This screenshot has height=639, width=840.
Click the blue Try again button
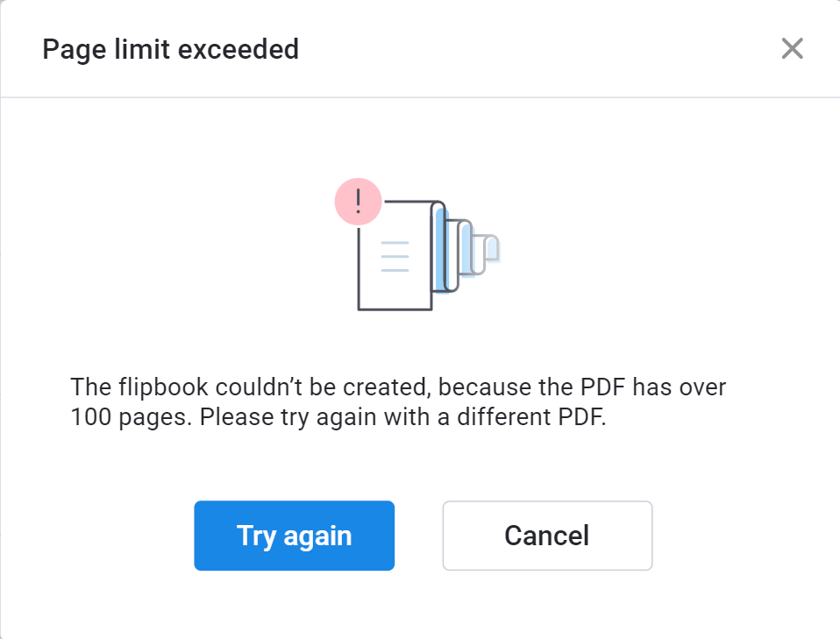294,536
